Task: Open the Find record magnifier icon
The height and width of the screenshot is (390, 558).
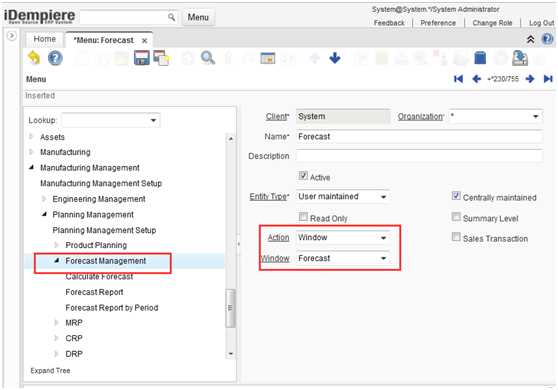Action: pyautogui.click(x=208, y=58)
